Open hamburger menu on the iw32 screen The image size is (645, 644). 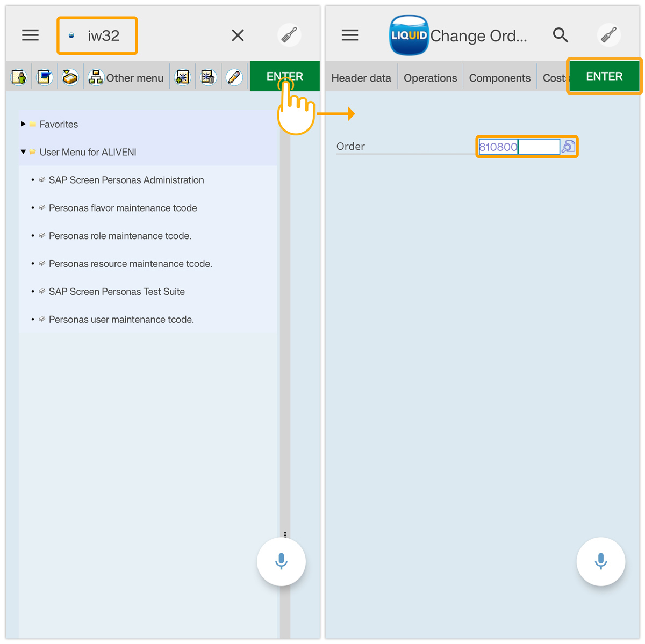(x=30, y=35)
